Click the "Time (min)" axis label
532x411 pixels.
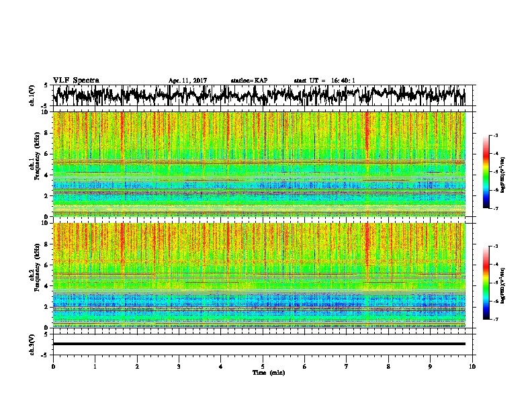click(x=269, y=373)
